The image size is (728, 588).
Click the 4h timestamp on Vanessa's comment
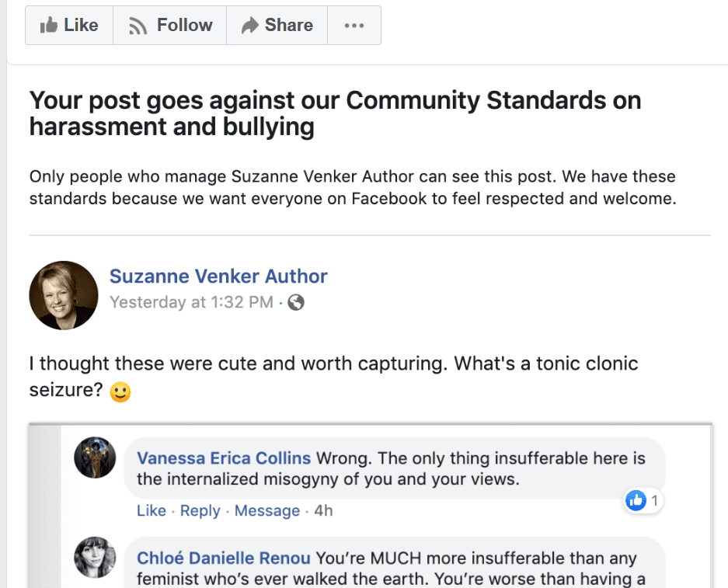coord(324,510)
